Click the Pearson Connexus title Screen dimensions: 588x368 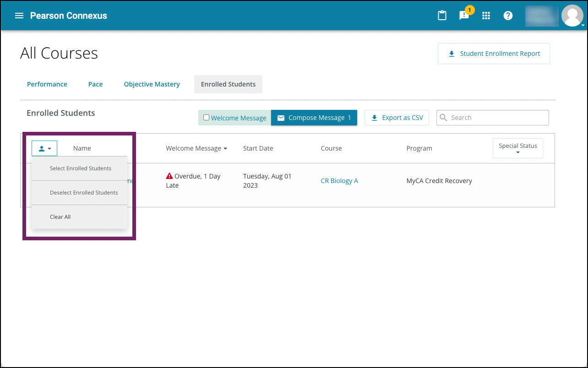click(69, 16)
